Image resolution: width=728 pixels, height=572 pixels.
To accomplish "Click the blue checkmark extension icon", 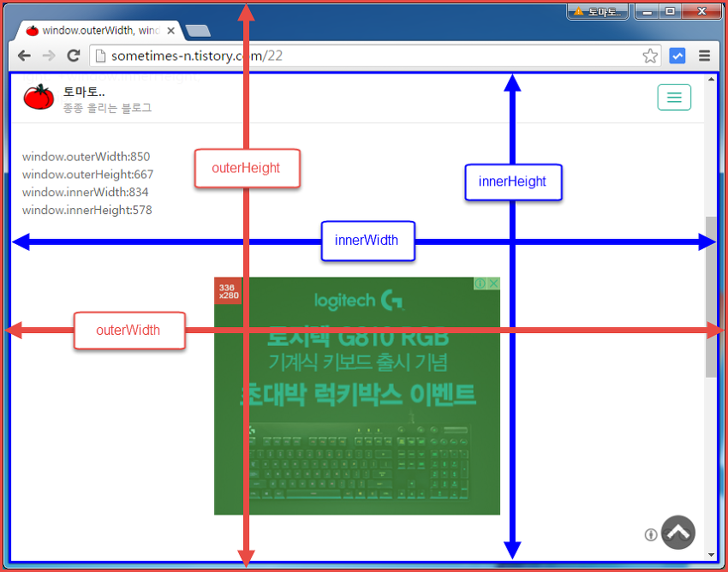I will point(677,56).
